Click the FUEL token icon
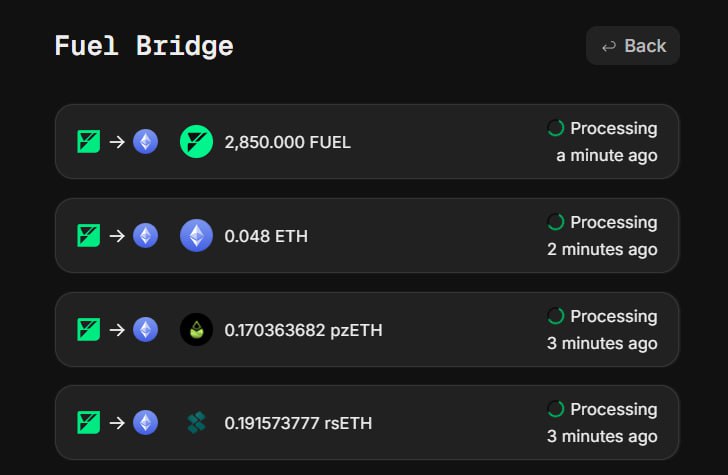The width and height of the screenshot is (728, 475). 196,142
